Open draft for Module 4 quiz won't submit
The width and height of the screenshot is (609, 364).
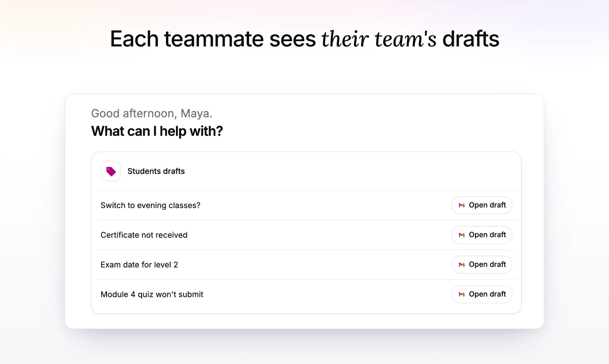482,294
